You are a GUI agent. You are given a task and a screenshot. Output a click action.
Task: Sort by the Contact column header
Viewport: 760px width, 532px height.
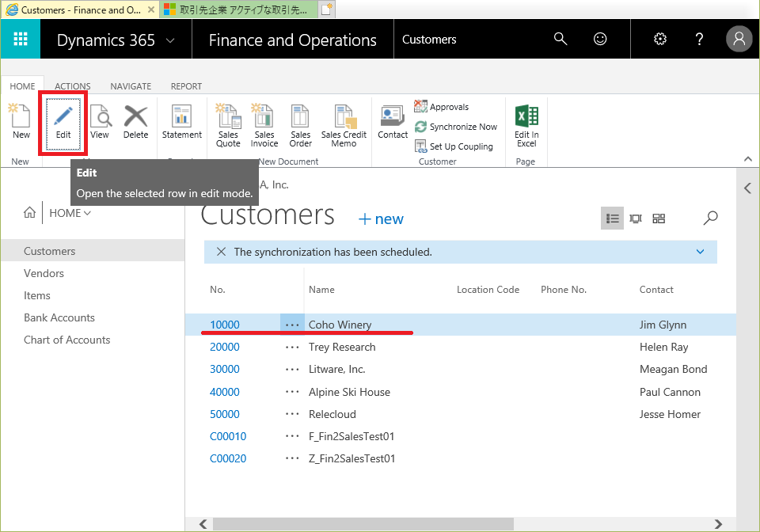click(656, 290)
